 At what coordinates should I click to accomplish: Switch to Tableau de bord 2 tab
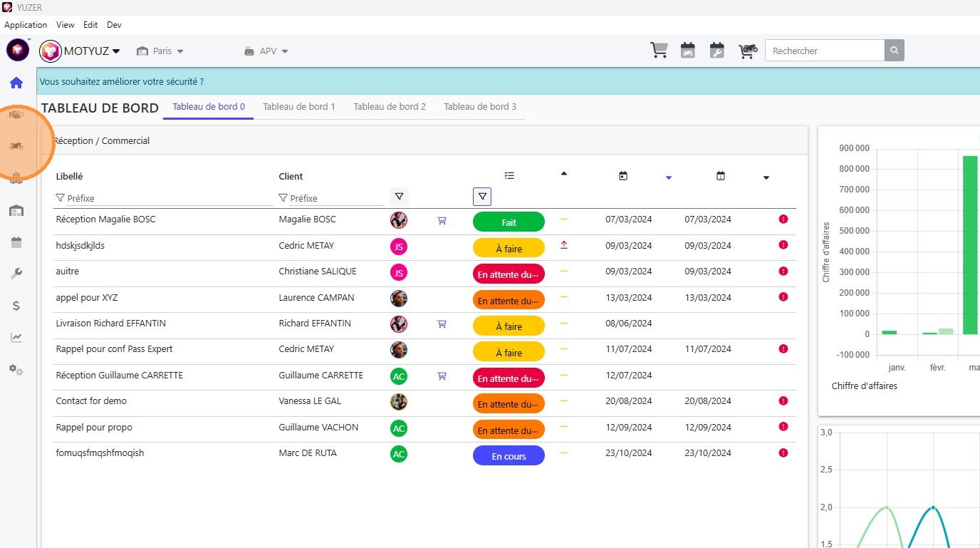point(390,107)
